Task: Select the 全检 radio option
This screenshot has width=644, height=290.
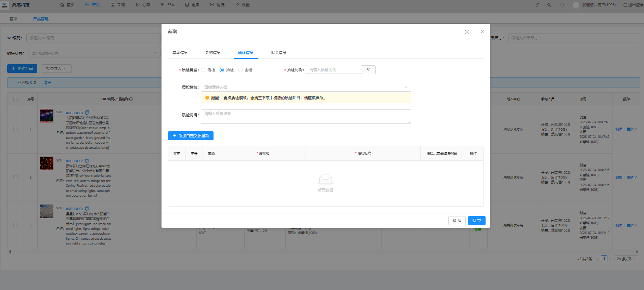Action: (x=241, y=70)
